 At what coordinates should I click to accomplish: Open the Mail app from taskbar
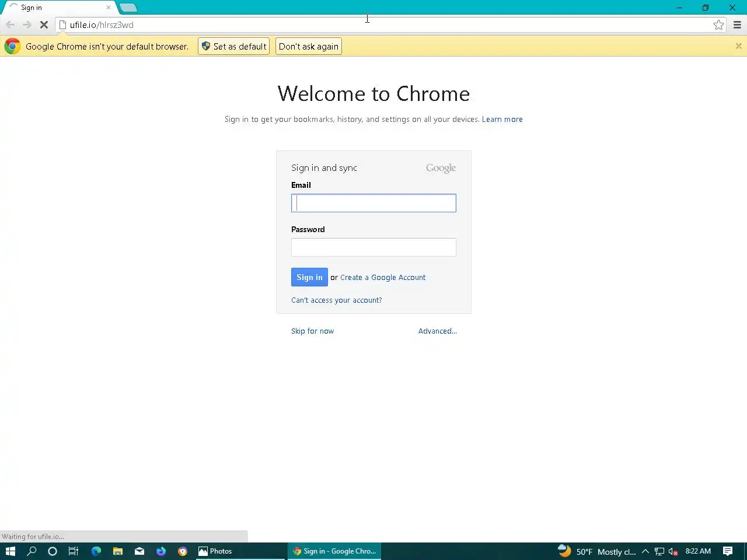[x=139, y=551]
